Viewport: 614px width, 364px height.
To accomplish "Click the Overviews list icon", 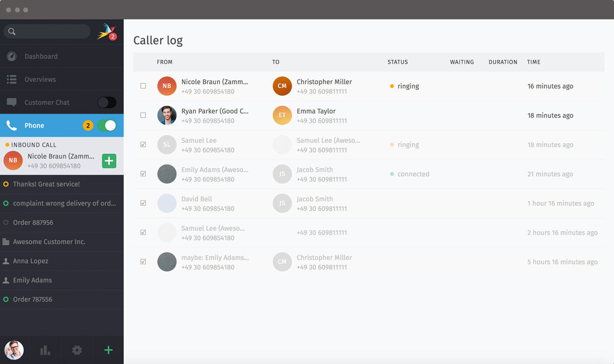I will click(12, 79).
